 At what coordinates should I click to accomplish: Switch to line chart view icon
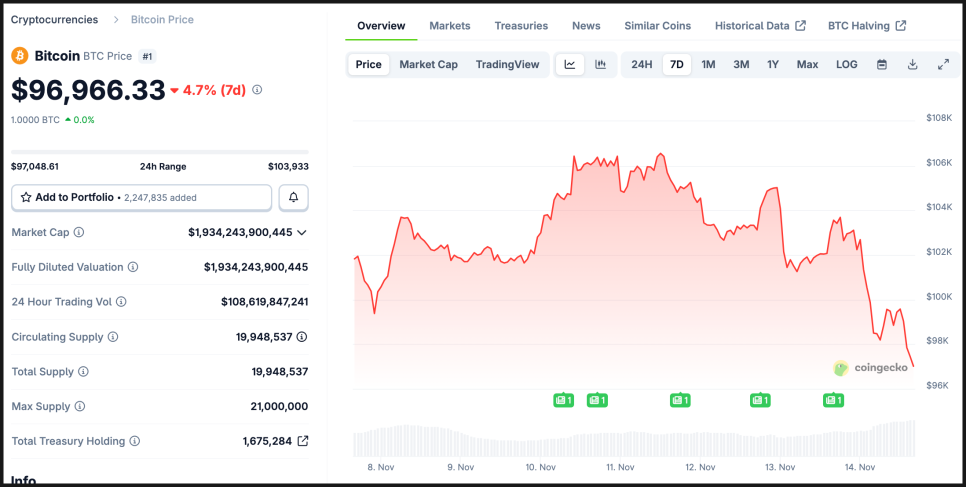(570, 64)
